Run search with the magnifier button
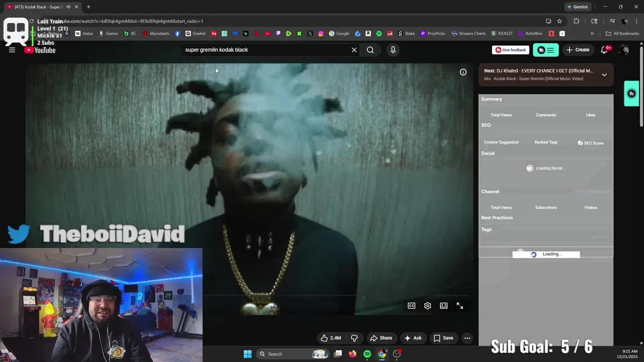 pos(370,50)
